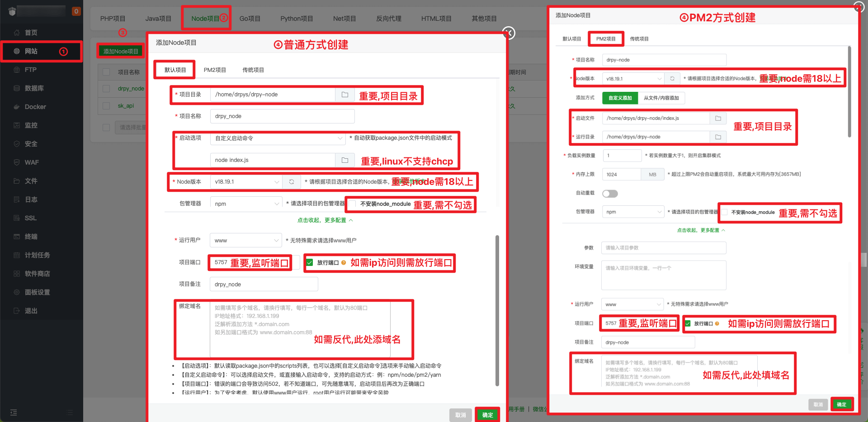Open the Terminal (终端) sidebar item

click(x=31, y=237)
